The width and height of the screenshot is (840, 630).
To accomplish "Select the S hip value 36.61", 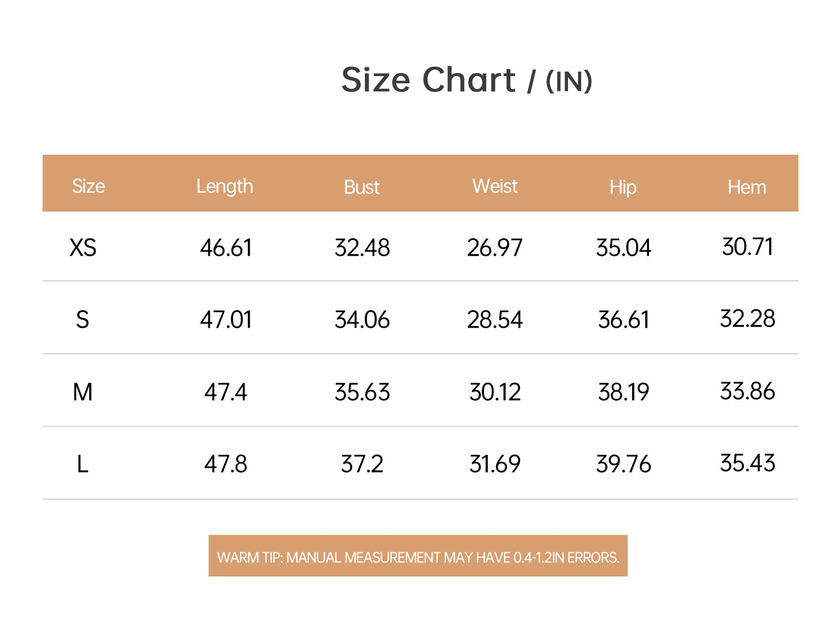I will pyautogui.click(x=624, y=320).
